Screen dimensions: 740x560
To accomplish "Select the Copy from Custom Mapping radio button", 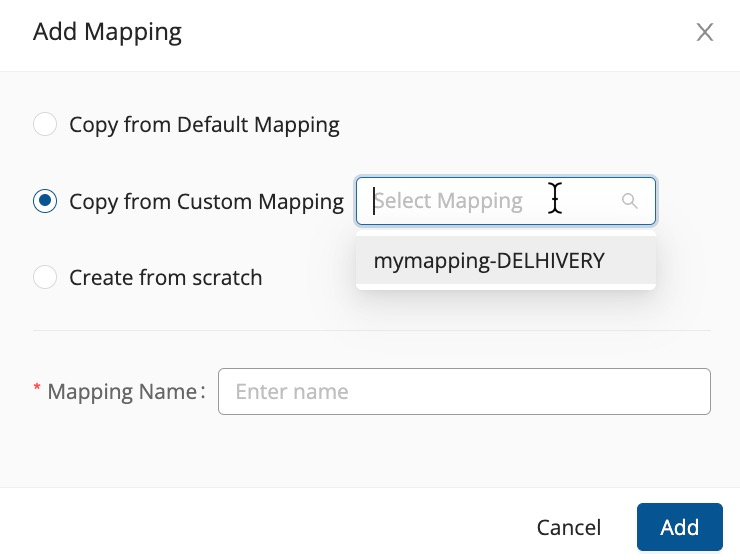I will pyautogui.click(x=45, y=201).
